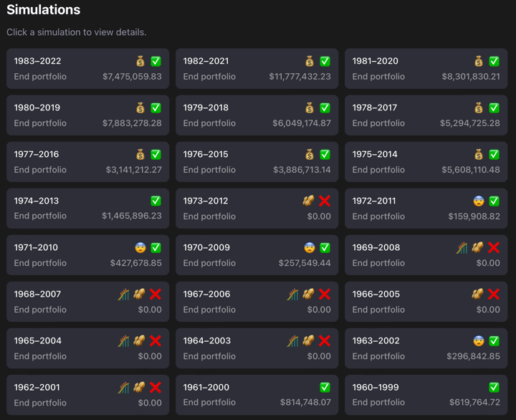This screenshot has height=420, width=516.
Task: Click the $11,777,432.23 end portfolio value
Action: click(300, 77)
